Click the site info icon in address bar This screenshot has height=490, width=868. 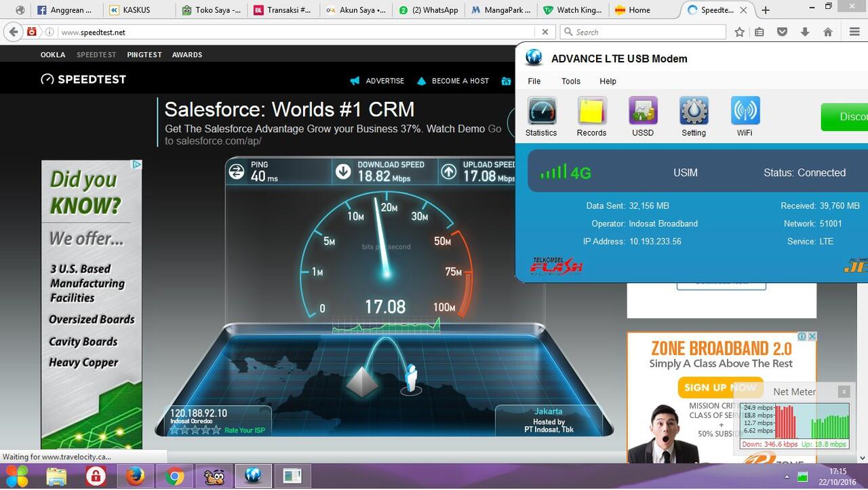[x=50, y=32]
